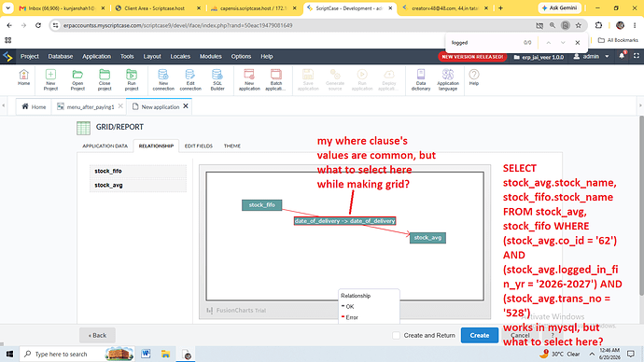Open the Data dictionary
This screenshot has height=362, width=644.
point(421,79)
